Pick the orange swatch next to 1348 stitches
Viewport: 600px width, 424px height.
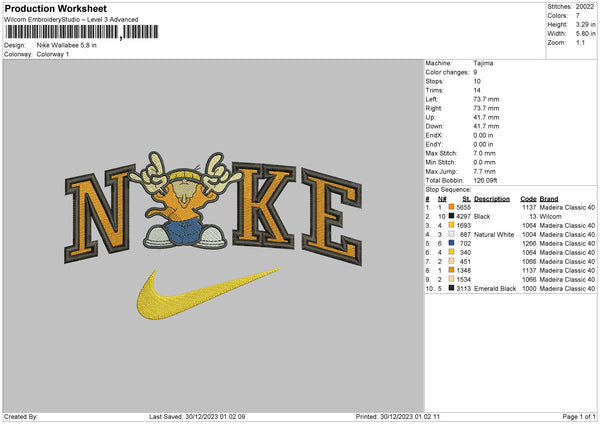451,270
